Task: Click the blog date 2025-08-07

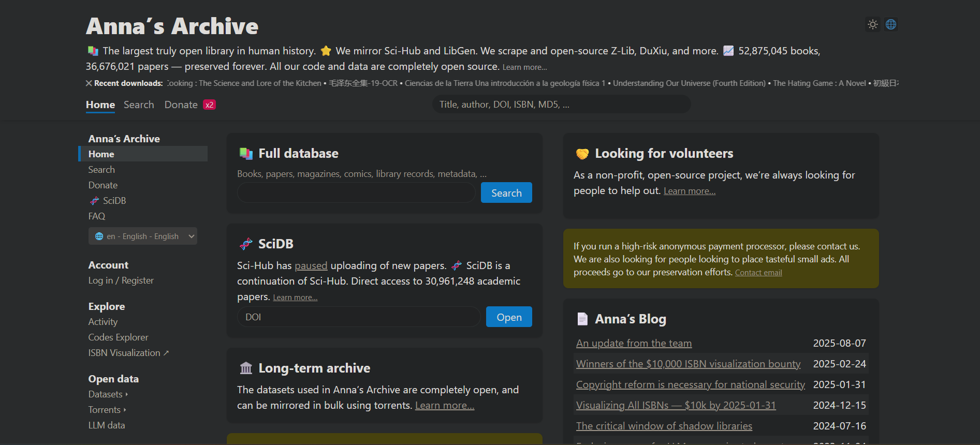Action: coord(839,343)
